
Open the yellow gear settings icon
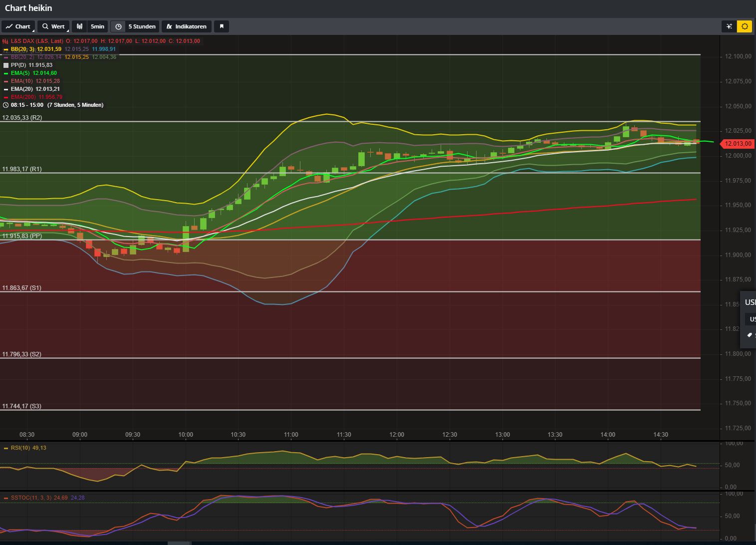[x=745, y=26]
